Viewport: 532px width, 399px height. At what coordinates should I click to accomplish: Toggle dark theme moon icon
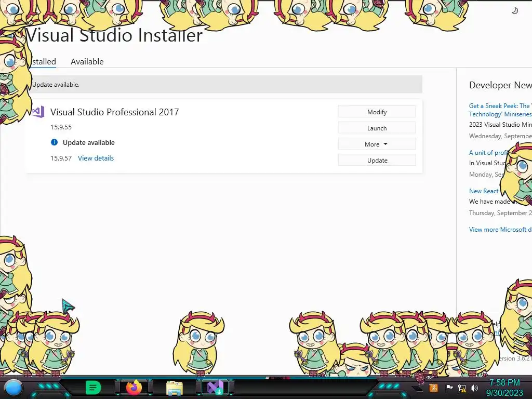(x=515, y=11)
